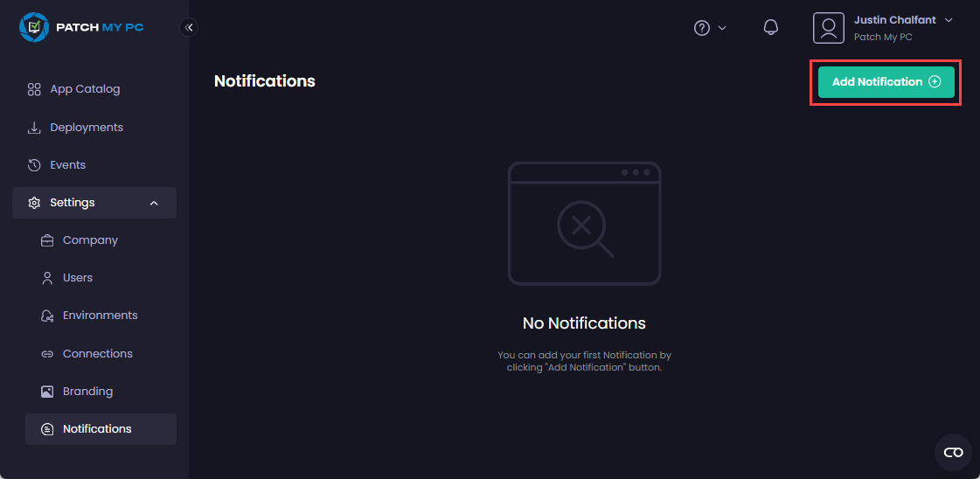The width and height of the screenshot is (980, 479).
Task: Click the Deployments download icon
Action: click(34, 128)
